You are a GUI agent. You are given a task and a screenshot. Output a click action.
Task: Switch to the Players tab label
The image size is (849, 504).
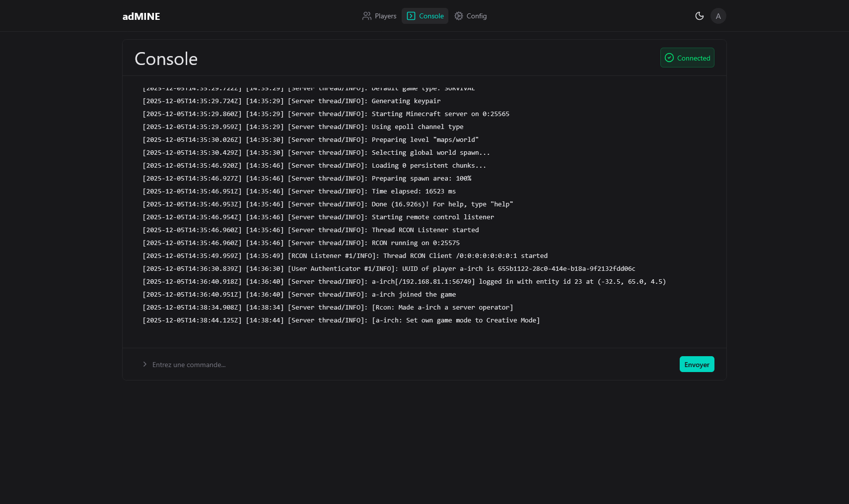tap(385, 16)
